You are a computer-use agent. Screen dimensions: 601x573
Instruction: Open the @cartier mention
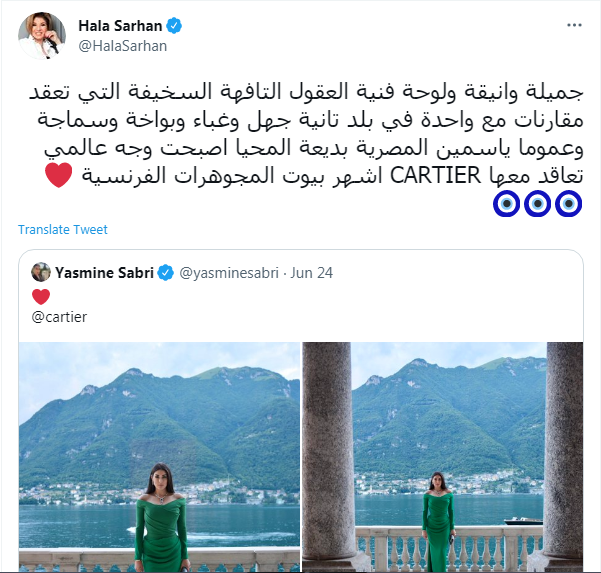click(59, 317)
